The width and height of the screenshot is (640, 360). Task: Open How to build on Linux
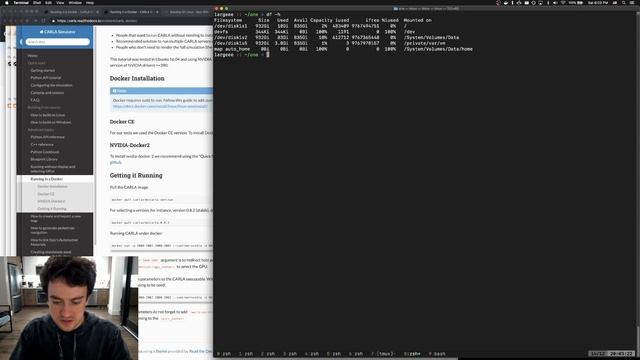pos(48,115)
